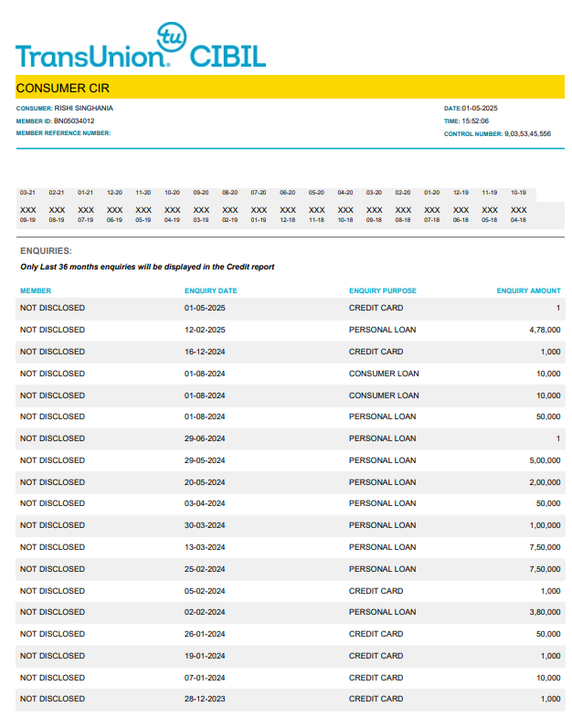572x728 pixels.
Task: Click the ENQUIRY PURPOSE column header
Action: pyautogui.click(x=382, y=290)
